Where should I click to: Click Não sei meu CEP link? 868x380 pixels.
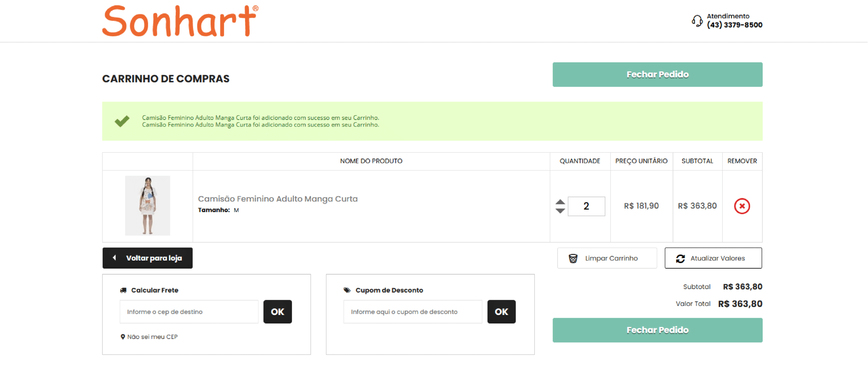coord(152,337)
